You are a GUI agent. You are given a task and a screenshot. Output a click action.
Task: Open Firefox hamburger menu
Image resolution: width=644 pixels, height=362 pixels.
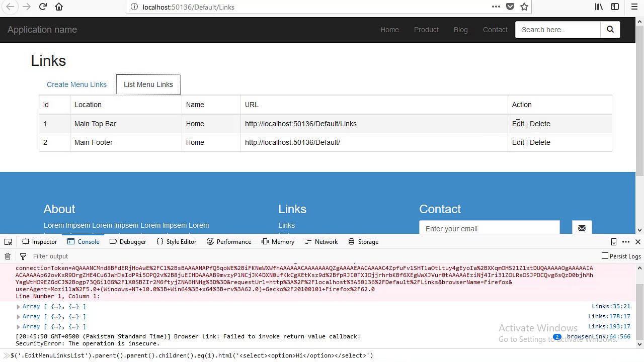(x=634, y=7)
